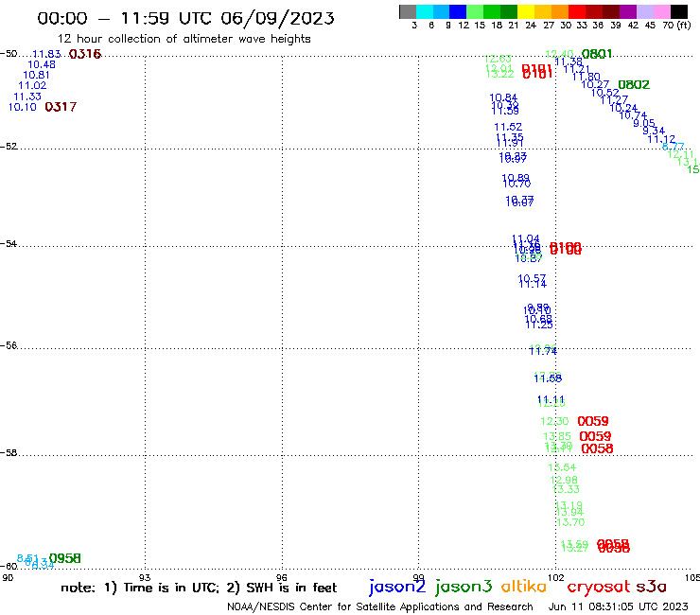Click the time label '0958'
The height and width of the screenshot is (615, 700).
click(64, 558)
